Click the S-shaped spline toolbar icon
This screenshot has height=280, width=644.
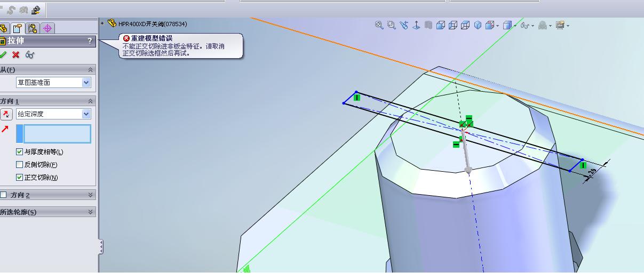coord(11,10)
